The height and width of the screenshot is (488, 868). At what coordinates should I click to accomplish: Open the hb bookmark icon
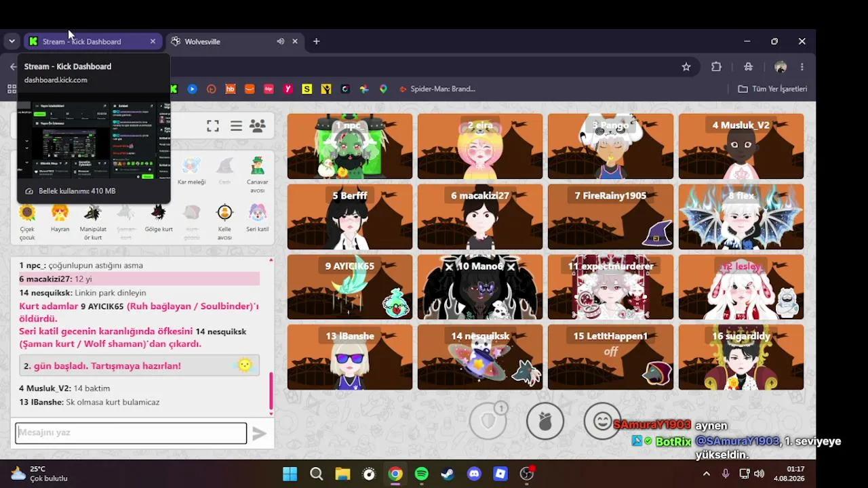pyautogui.click(x=231, y=89)
